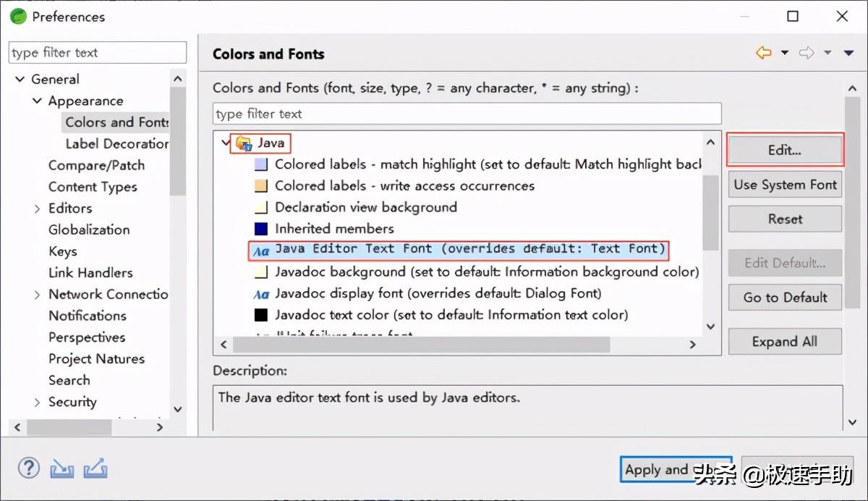The height and width of the screenshot is (501, 868).
Task: Click the back navigation arrow icon
Action: coord(763,53)
